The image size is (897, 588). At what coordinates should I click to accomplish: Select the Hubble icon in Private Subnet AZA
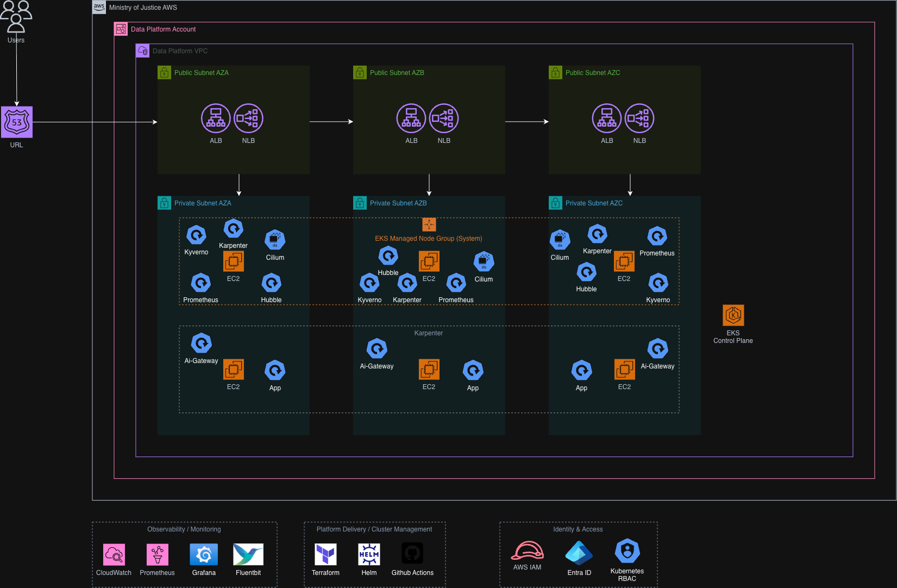pos(271,283)
